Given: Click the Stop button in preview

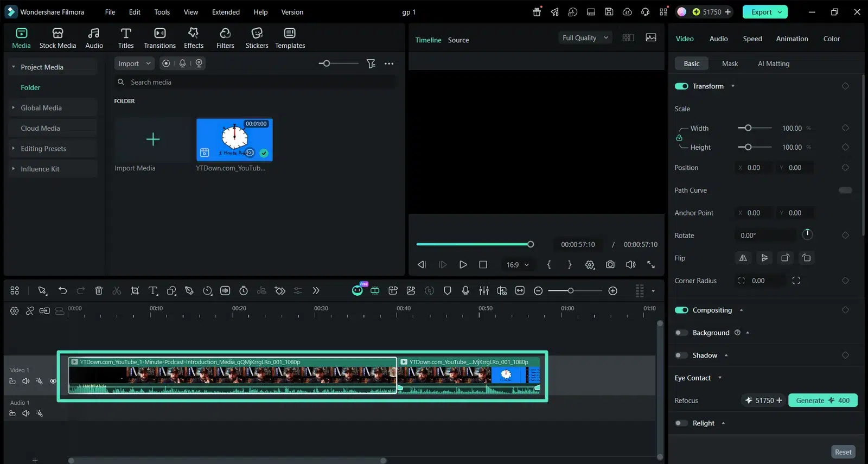Looking at the screenshot, I should click(483, 264).
